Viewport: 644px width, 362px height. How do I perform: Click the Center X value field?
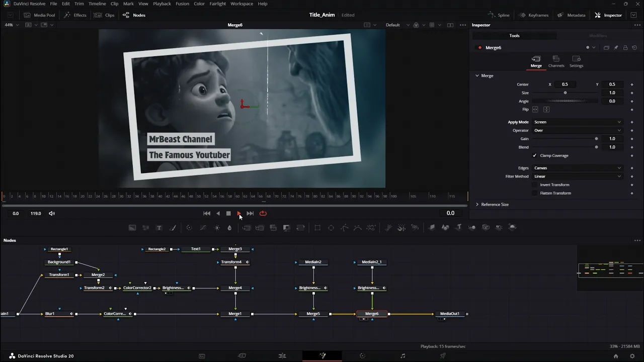tap(565, 84)
